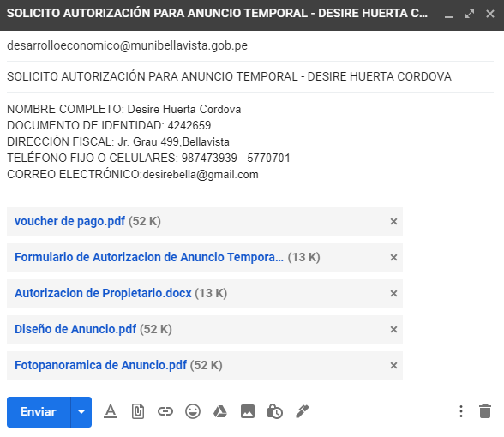
Task: Discard draft with trash icon
Action: (485, 411)
